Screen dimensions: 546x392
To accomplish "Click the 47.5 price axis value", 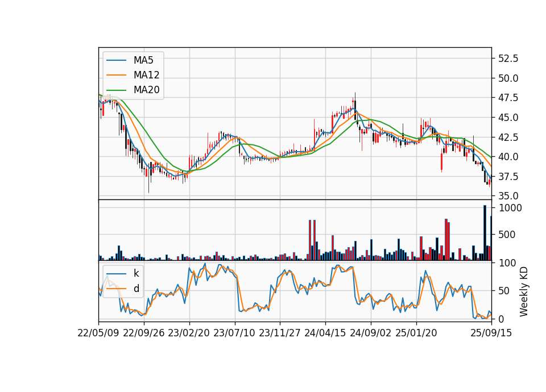I will (x=508, y=98).
